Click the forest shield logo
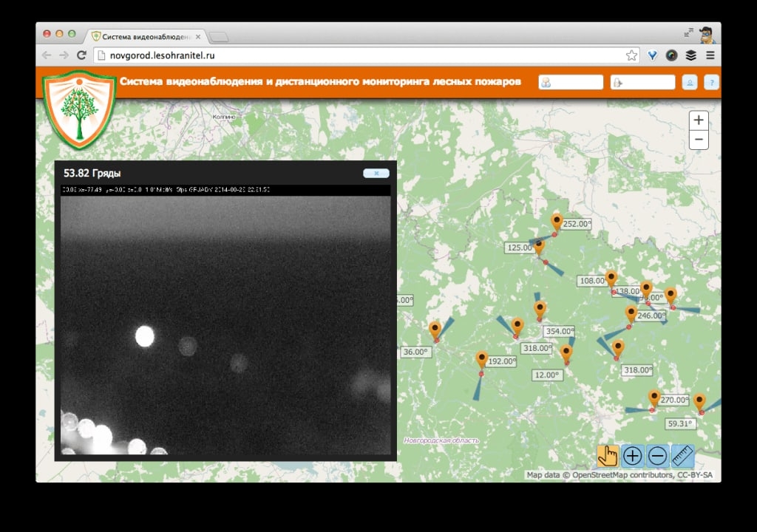 (79, 108)
